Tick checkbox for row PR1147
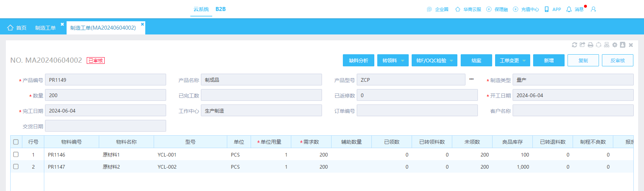644x191 pixels. point(16,166)
